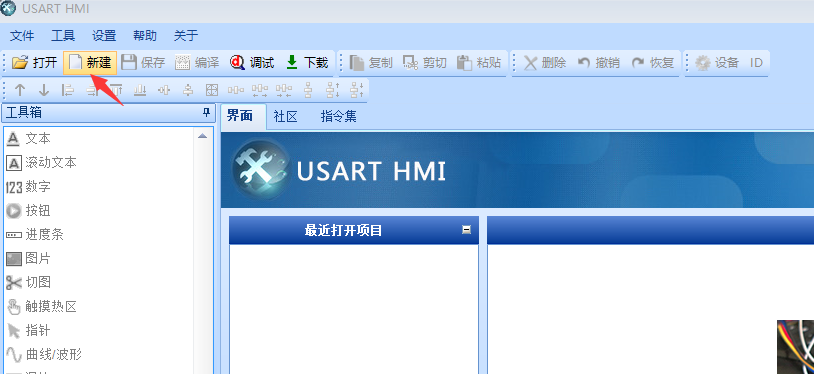
Task: Switch to the 指令集 tab
Action: [338, 116]
